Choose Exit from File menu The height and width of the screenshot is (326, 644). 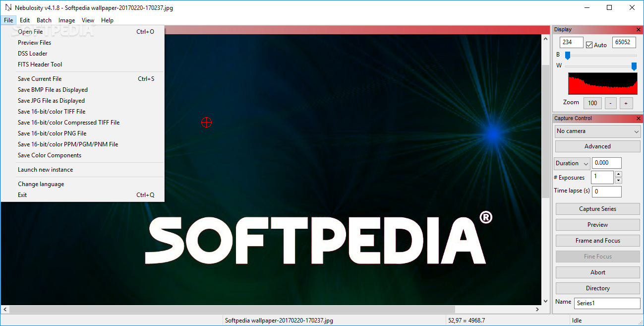[83, 195]
